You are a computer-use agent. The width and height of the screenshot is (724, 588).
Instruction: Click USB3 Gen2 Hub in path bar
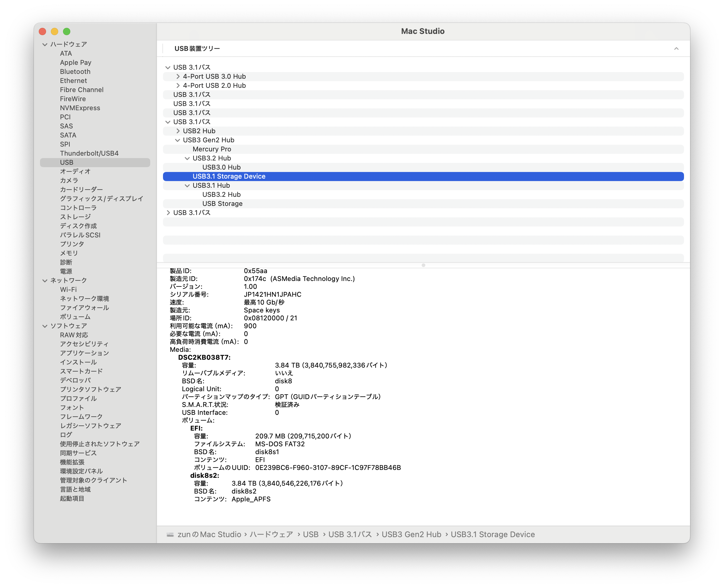411,534
